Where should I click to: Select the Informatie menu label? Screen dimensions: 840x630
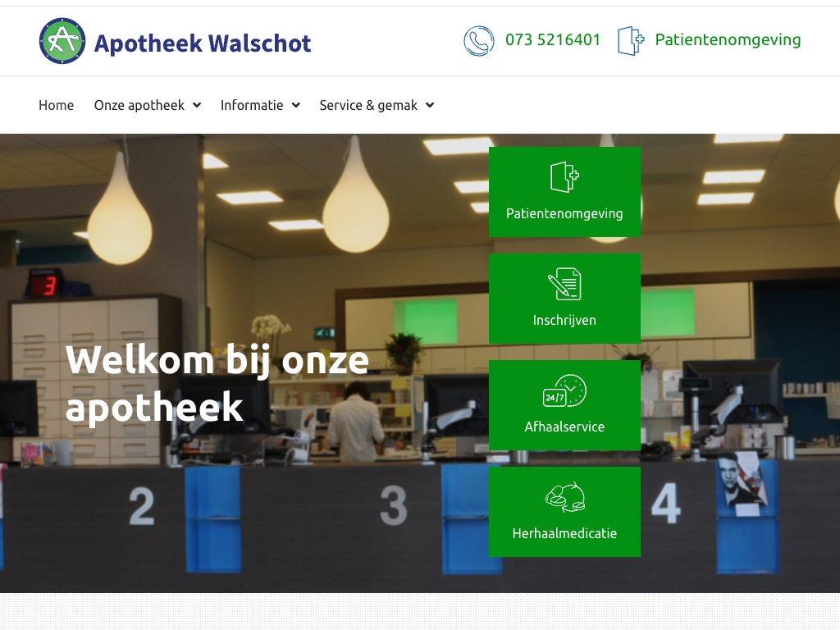tap(252, 105)
